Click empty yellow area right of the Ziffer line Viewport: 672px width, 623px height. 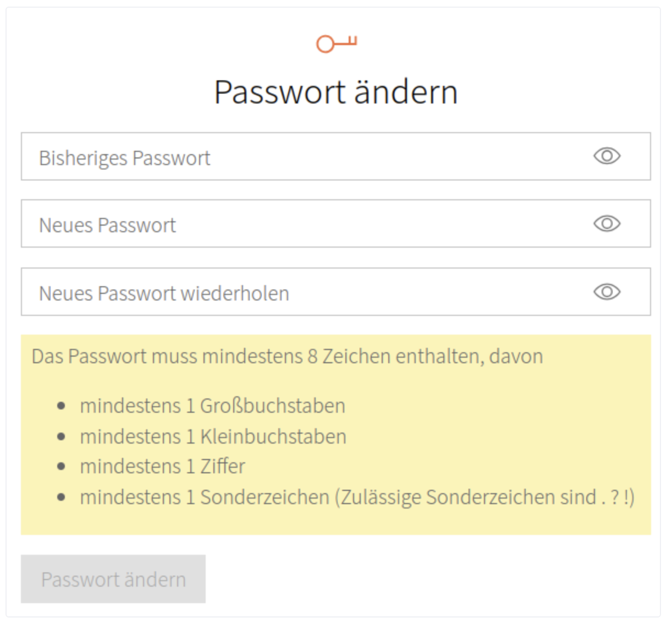point(440,467)
